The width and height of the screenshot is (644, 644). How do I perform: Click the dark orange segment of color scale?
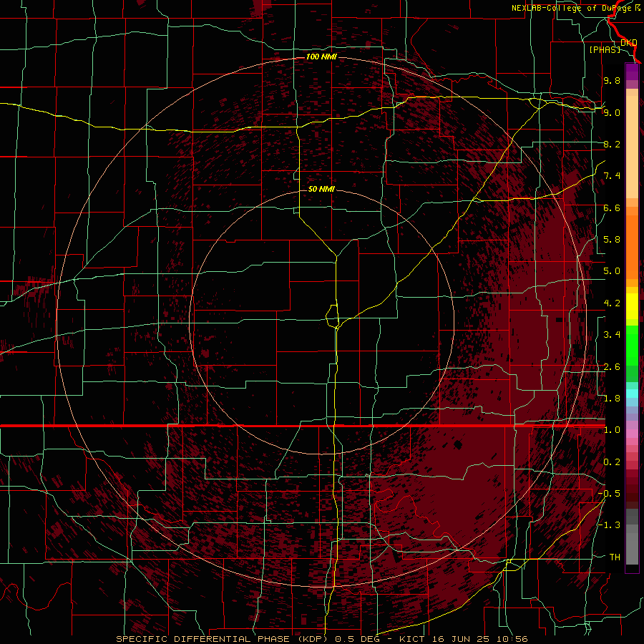632,246
